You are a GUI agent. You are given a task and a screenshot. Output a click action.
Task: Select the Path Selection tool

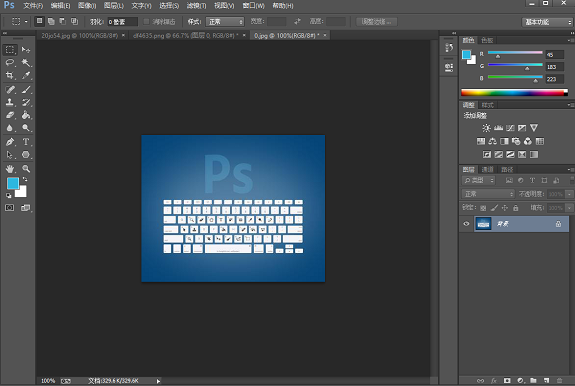10,155
